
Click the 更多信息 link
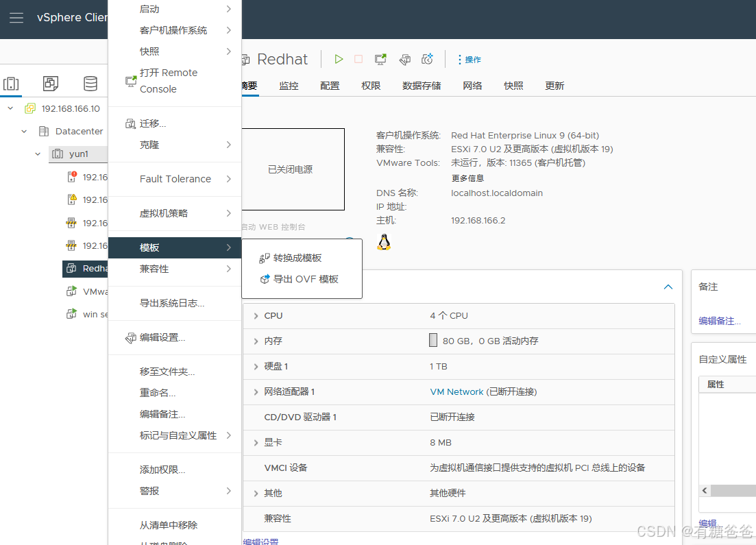pyautogui.click(x=467, y=178)
